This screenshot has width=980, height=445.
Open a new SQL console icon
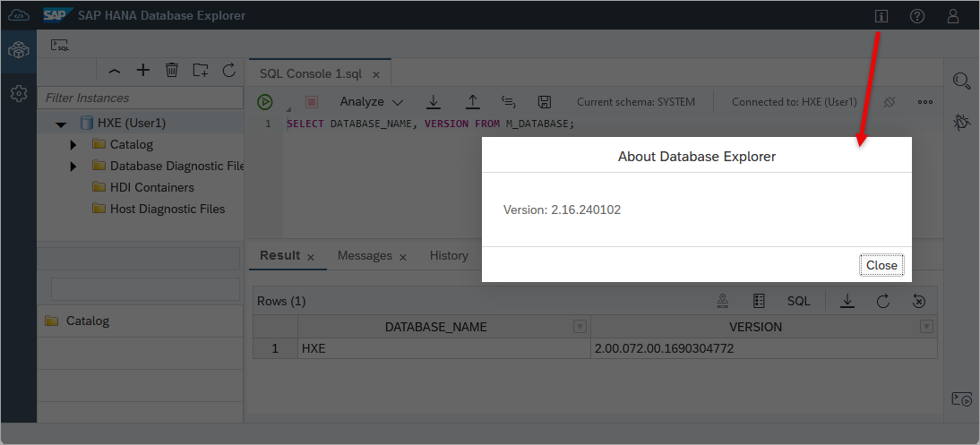click(x=60, y=45)
